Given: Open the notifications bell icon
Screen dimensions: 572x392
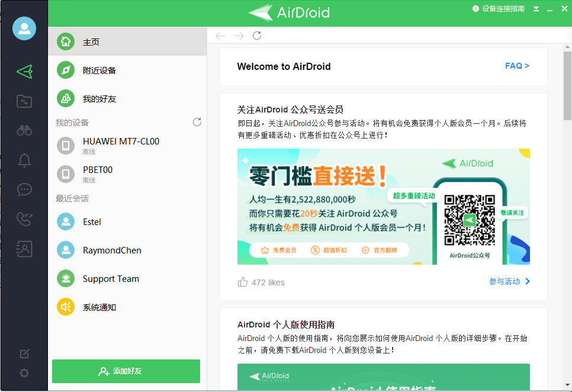Looking at the screenshot, I should pyautogui.click(x=24, y=160).
